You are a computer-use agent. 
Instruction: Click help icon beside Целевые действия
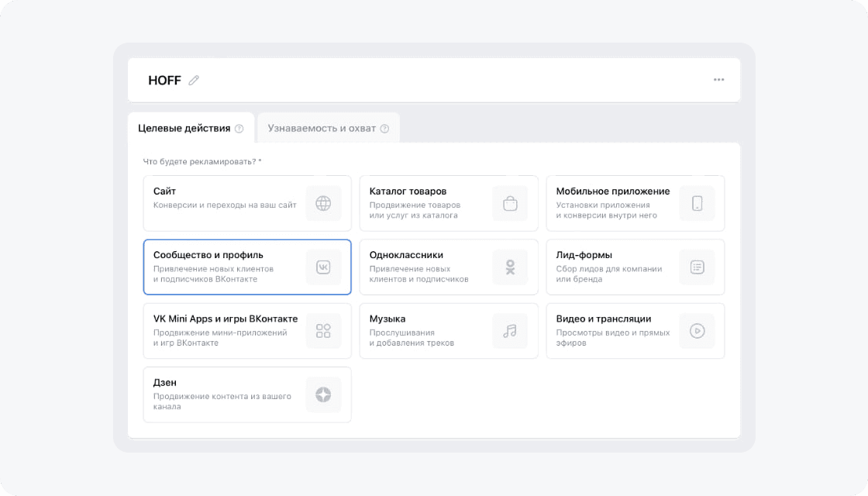tap(239, 129)
